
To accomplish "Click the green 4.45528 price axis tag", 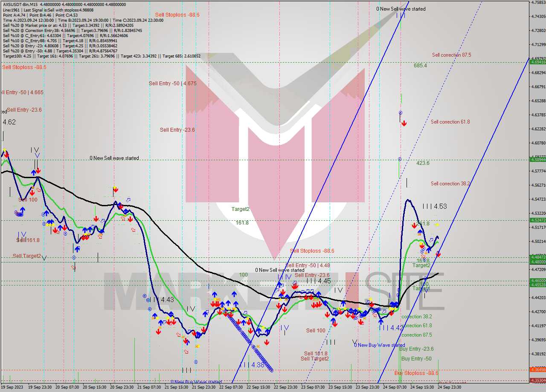I will click(538, 284).
